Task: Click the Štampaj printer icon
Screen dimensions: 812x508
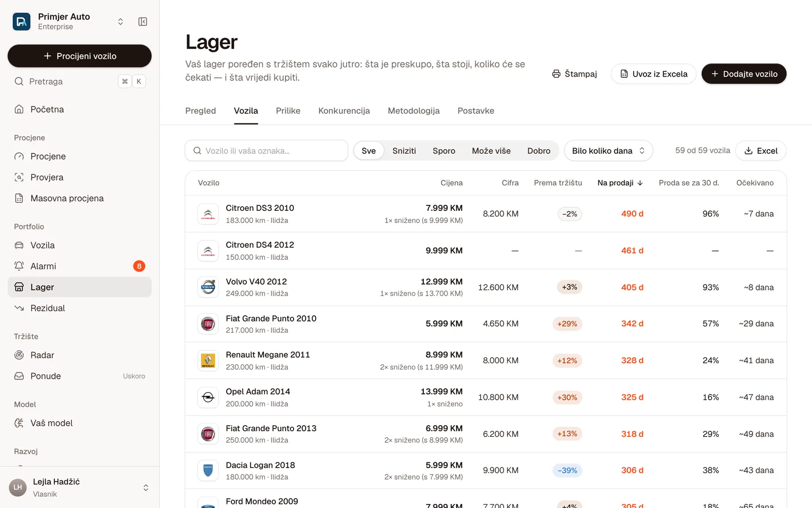Action: [556, 74]
